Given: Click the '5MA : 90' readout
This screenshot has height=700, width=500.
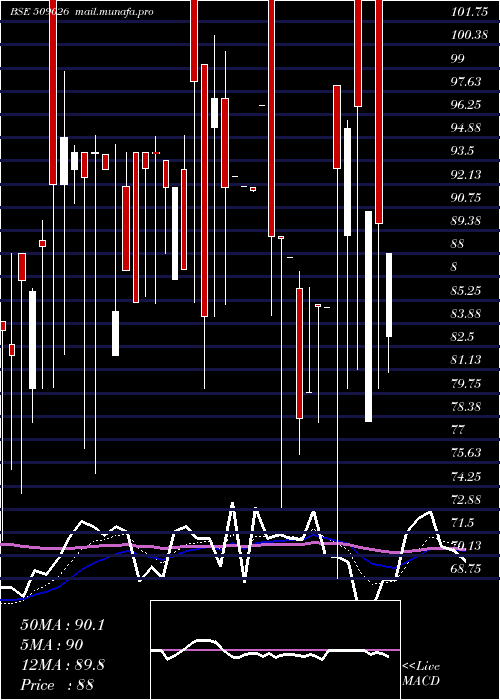Looking at the screenshot, I should click(x=52, y=645).
